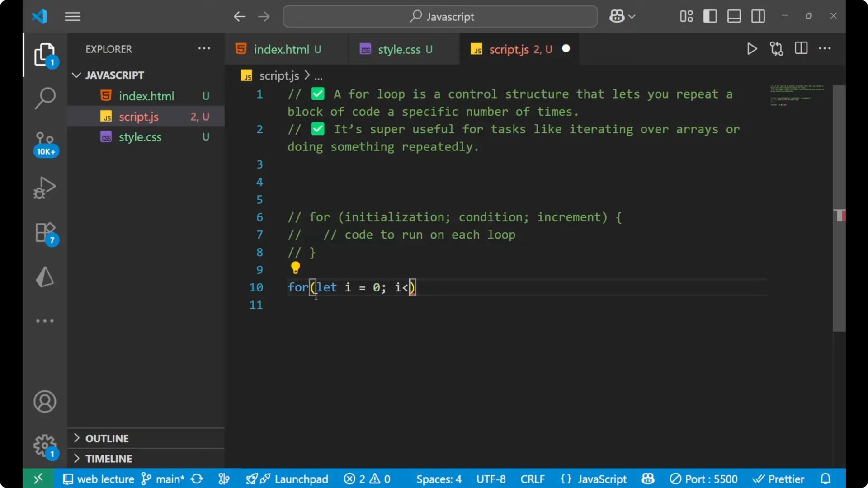Viewport: 868px width, 488px height.
Task: Select the Run and Debug icon
Action: (x=45, y=188)
